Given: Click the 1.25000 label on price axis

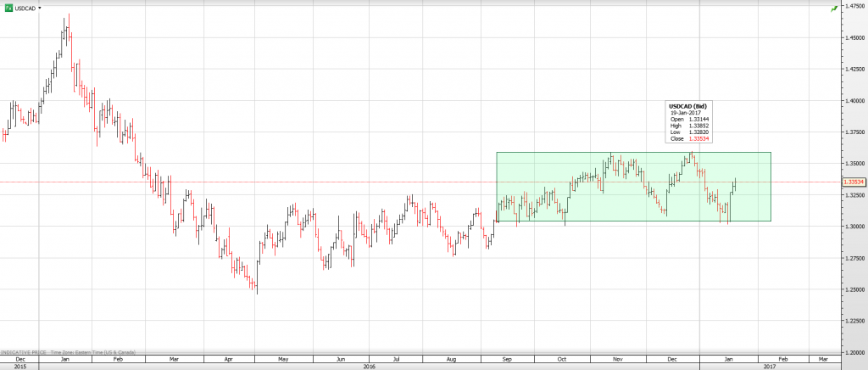Looking at the screenshot, I should point(852,289).
